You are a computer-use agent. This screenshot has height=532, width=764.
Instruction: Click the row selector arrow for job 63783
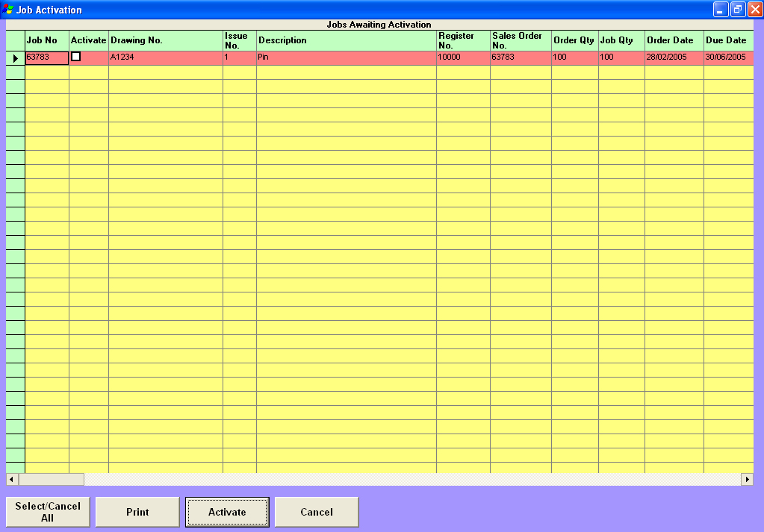pyautogui.click(x=15, y=57)
